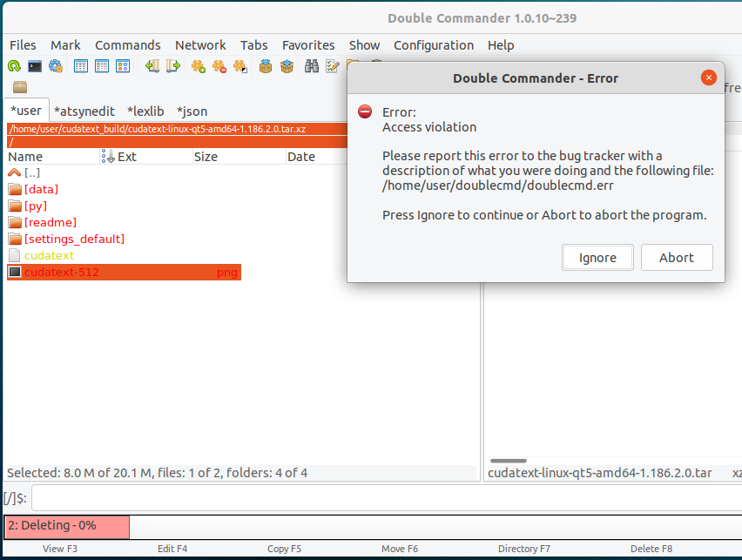This screenshot has height=560, width=742.
Task: Open Double Commander options gears icon
Action: 56,65
